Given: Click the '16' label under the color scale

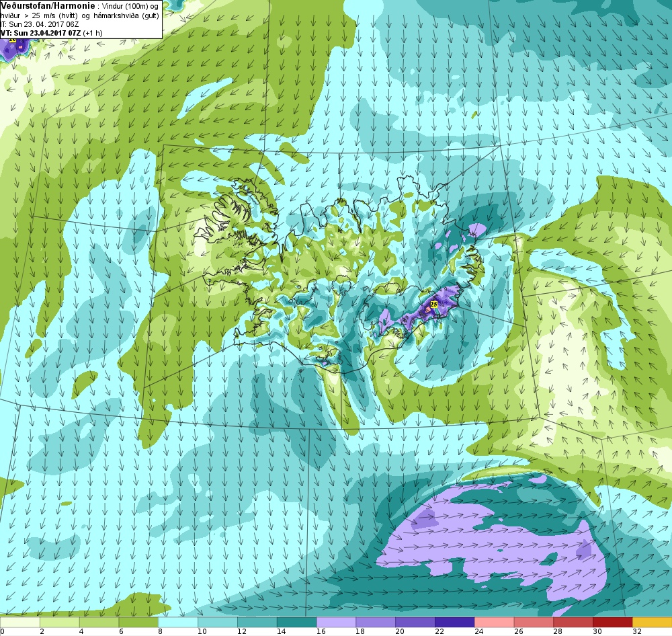Looking at the screenshot, I should 321,631.
